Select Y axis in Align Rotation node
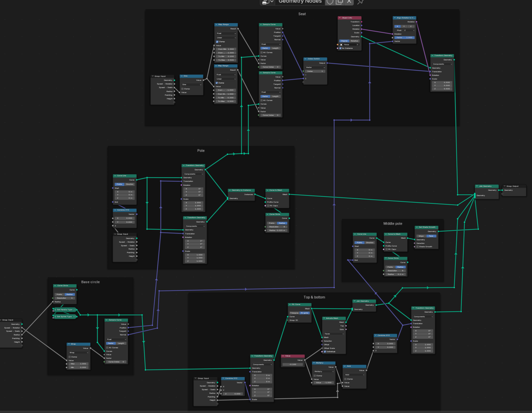The height and width of the screenshot is (413, 532). 404,27
